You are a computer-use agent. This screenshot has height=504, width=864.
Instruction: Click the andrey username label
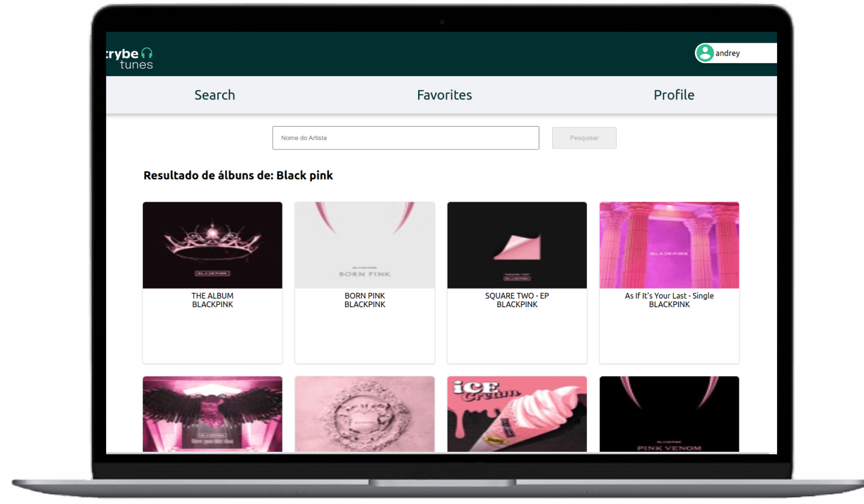pos(728,53)
